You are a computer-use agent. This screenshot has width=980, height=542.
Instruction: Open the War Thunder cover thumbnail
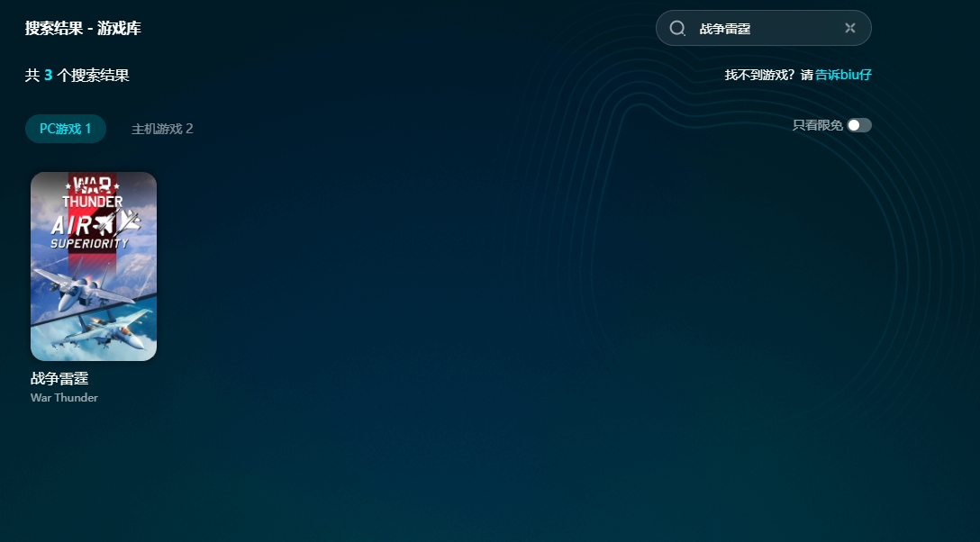[x=94, y=266]
